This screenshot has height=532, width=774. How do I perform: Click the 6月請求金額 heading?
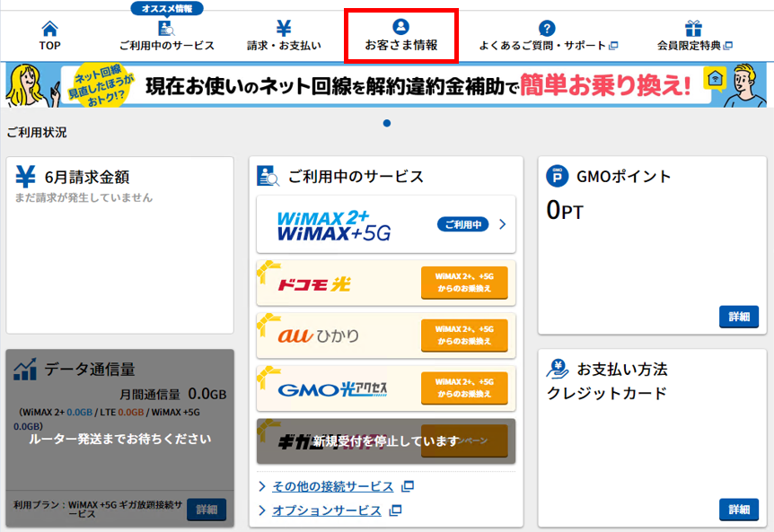(x=87, y=177)
